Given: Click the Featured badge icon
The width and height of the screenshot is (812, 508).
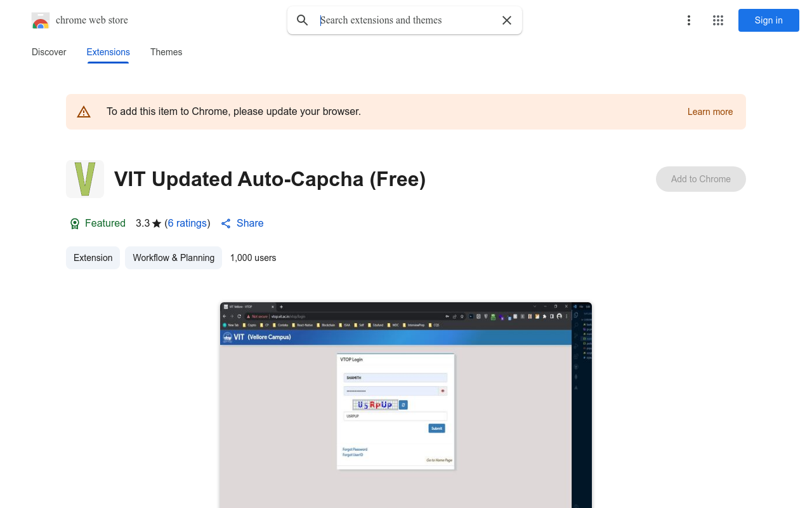Looking at the screenshot, I should (75, 224).
